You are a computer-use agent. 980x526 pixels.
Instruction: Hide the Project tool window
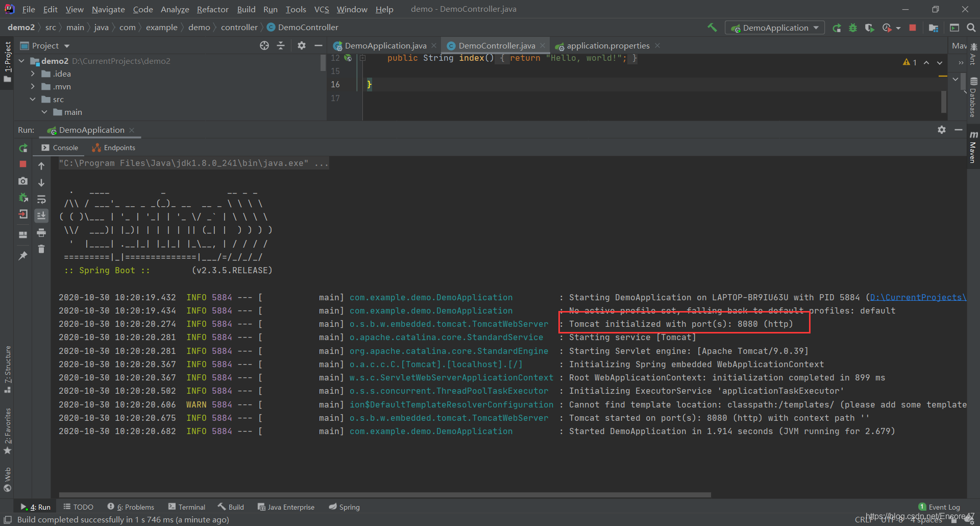coord(318,45)
